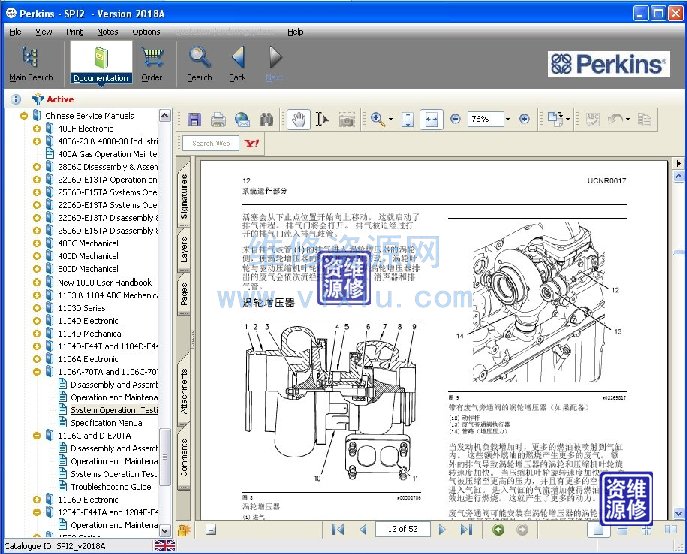Image resolution: width=687 pixels, height=554 pixels.
Task: Go to the previous view (green arrow)
Action: tap(498, 530)
